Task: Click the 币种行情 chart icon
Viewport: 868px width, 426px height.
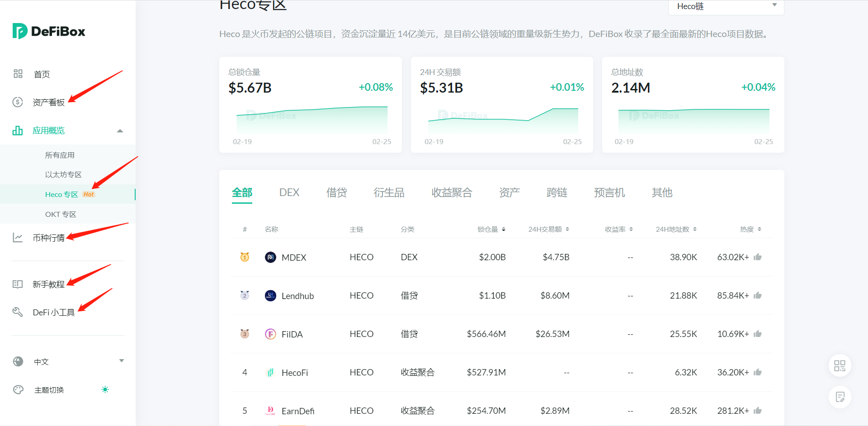Action: (x=18, y=238)
